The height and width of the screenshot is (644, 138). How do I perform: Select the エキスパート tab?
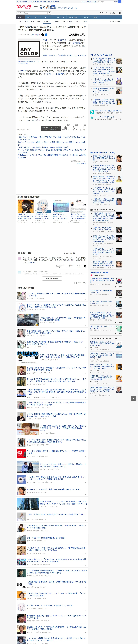click(x=48, y=17)
